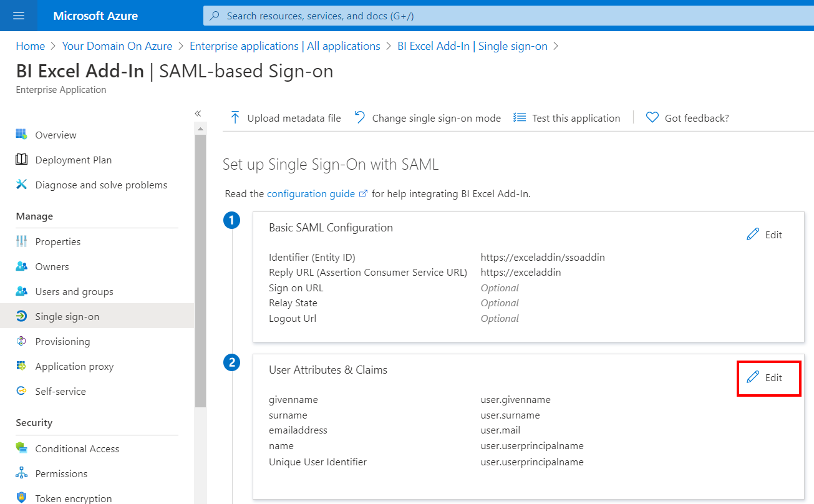Click the Users and groups icon
Viewport: 814px width, 504px height.
click(x=22, y=291)
